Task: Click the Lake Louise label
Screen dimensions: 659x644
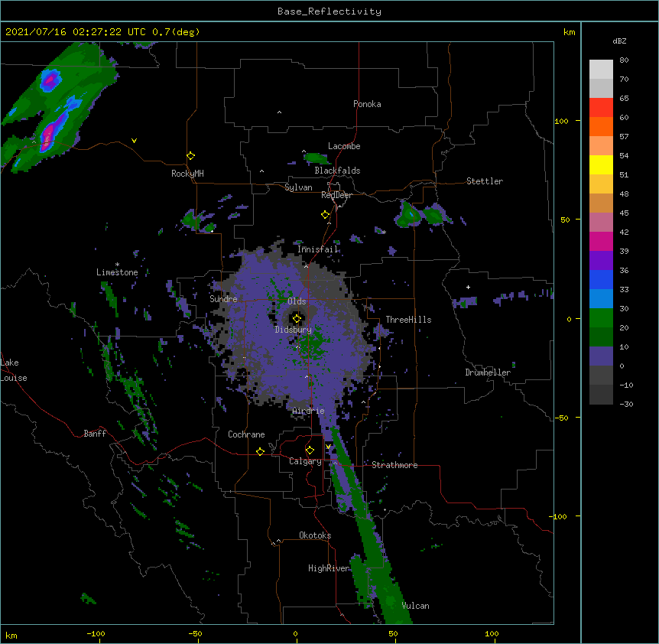Action: [14, 370]
